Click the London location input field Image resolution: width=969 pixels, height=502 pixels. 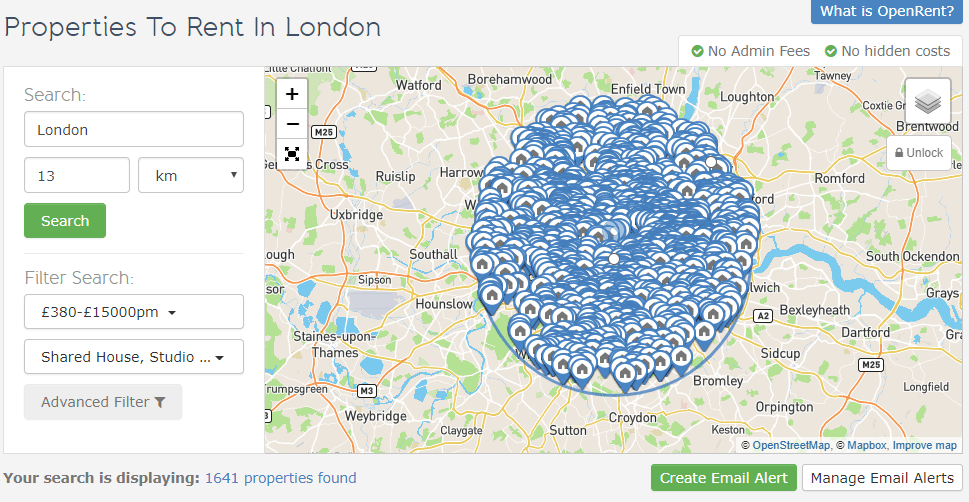click(133, 130)
